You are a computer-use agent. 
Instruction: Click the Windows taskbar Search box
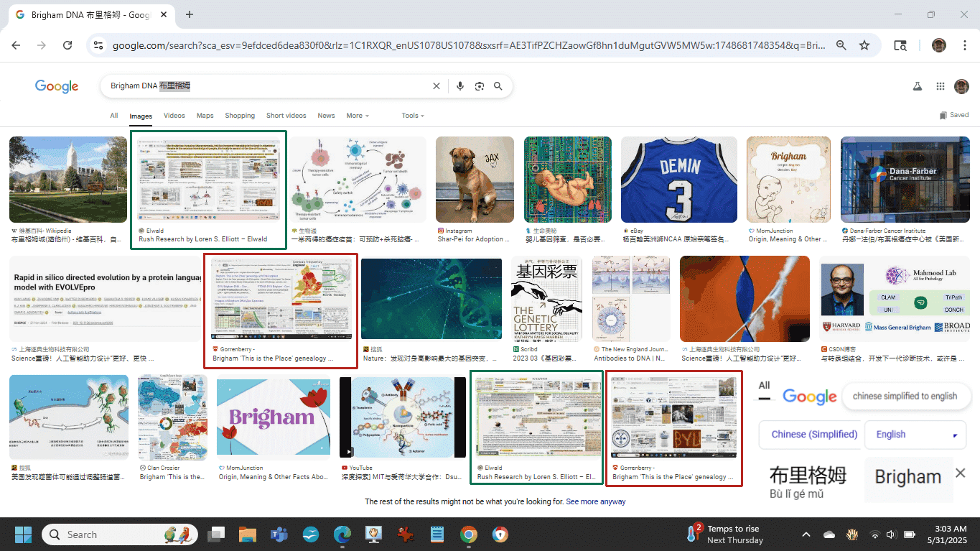click(121, 534)
